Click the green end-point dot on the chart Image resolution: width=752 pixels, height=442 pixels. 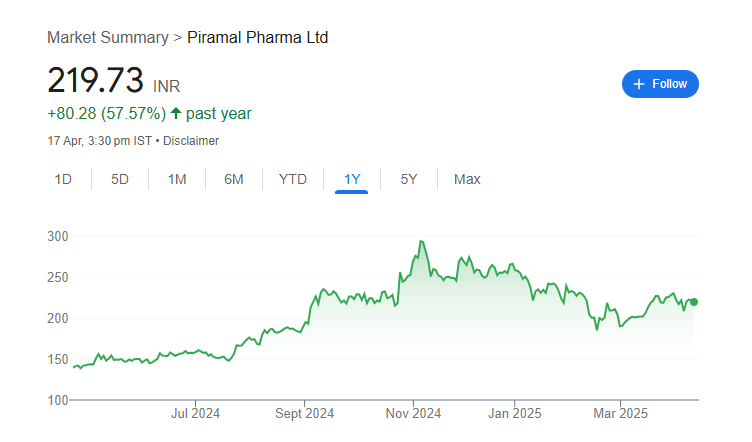[694, 301]
